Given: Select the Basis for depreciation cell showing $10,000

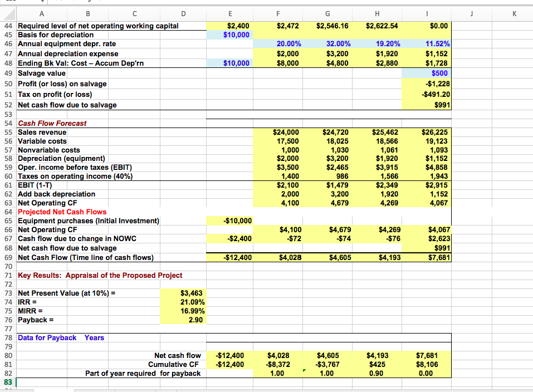Looking at the screenshot, I should pos(229,34).
